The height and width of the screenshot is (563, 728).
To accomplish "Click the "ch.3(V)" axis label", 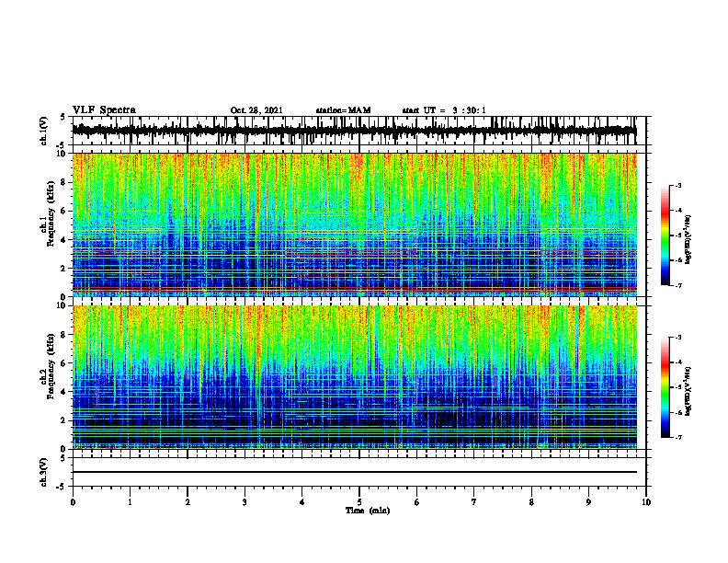I will pyautogui.click(x=44, y=473).
